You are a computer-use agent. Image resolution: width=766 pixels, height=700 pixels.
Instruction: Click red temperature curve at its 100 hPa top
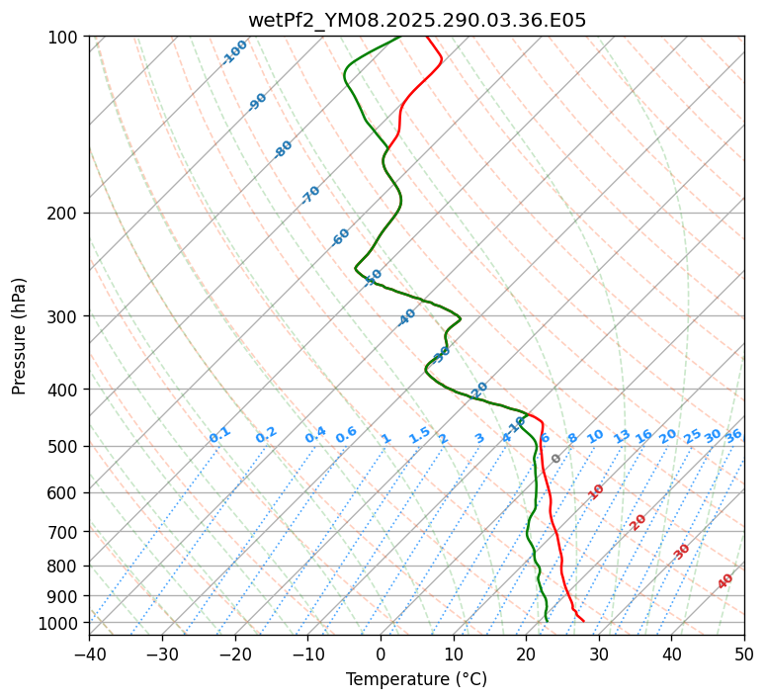[427, 38]
